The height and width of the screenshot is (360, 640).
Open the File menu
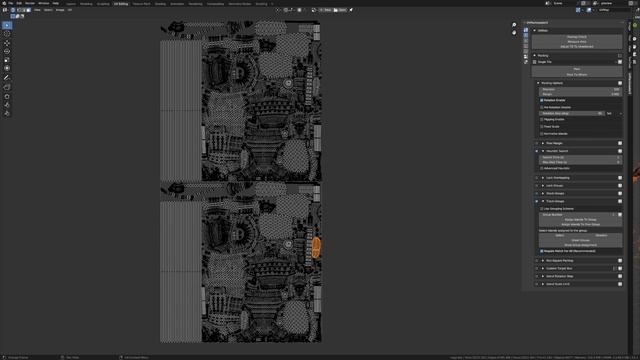[11, 3]
